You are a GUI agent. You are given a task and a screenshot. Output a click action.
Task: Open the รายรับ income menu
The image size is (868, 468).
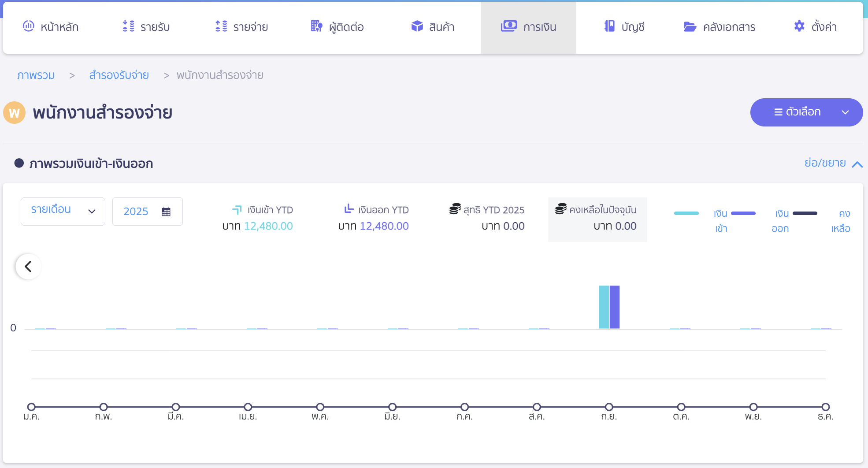tap(146, 27)
